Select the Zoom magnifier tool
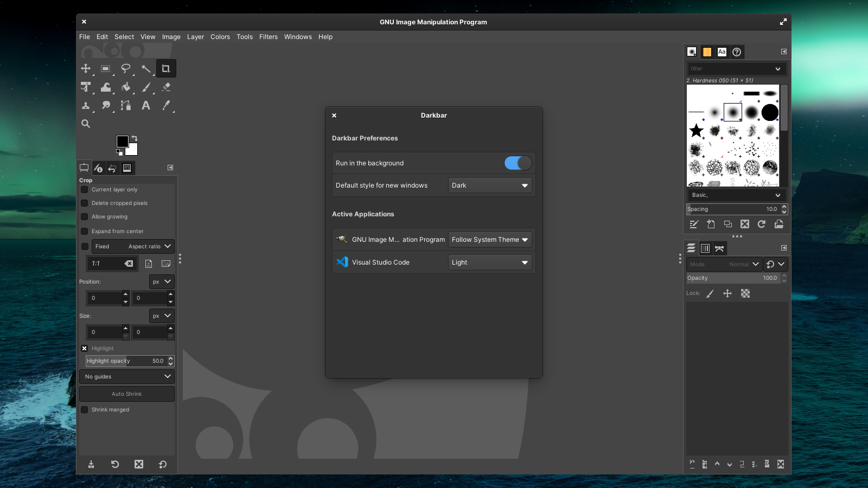 tap(86, 123)
